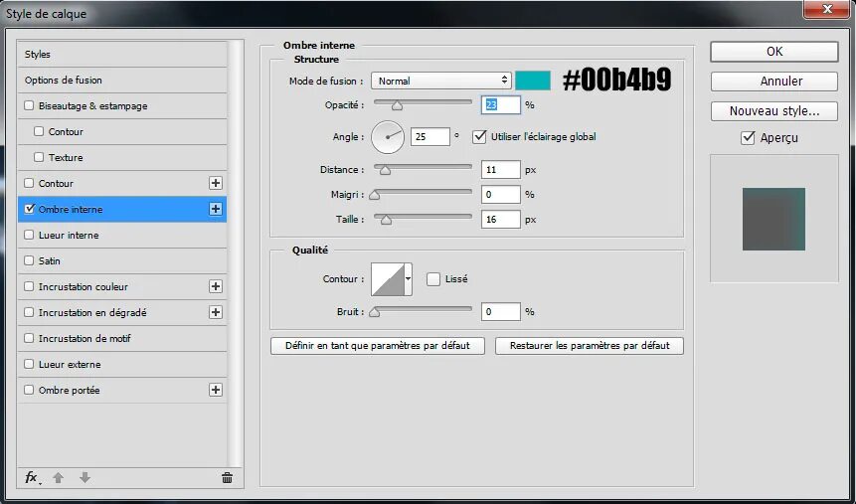Image resolution: width=856 pixels, height=504 pixels.
Task: Click the Distance slider handle
Action: tap(385, 170)
